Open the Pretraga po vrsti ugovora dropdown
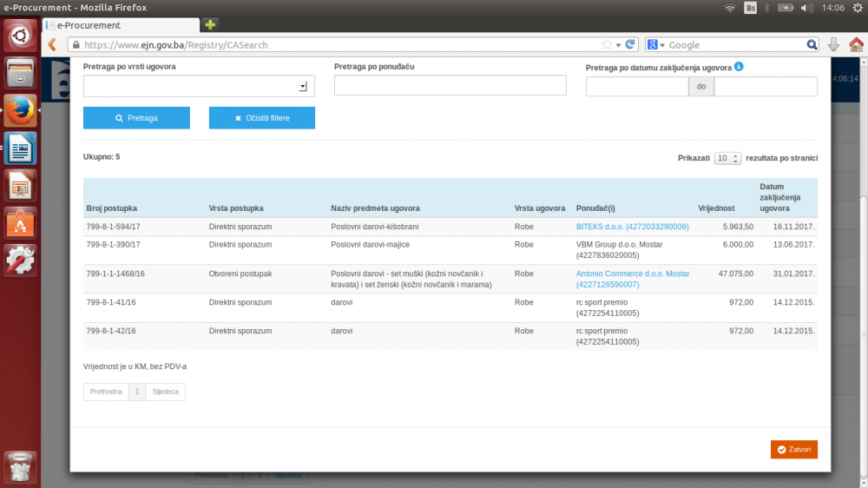 199,87
